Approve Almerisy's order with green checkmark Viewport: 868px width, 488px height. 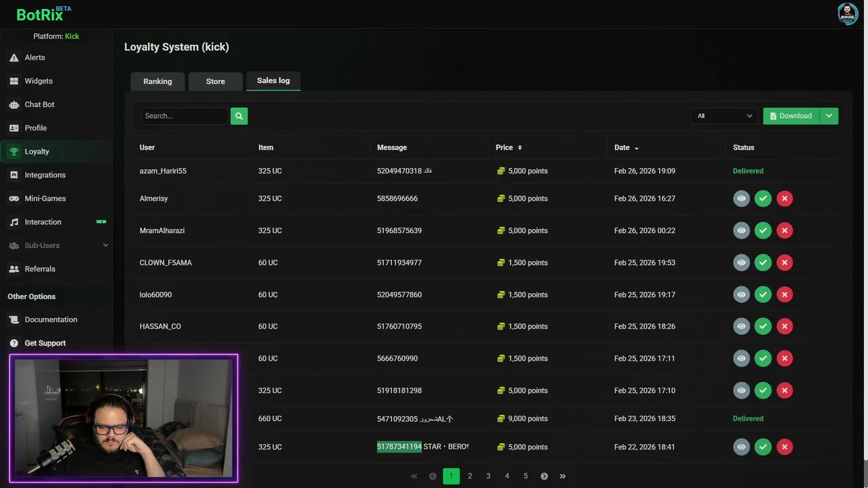tap(763, 199)
